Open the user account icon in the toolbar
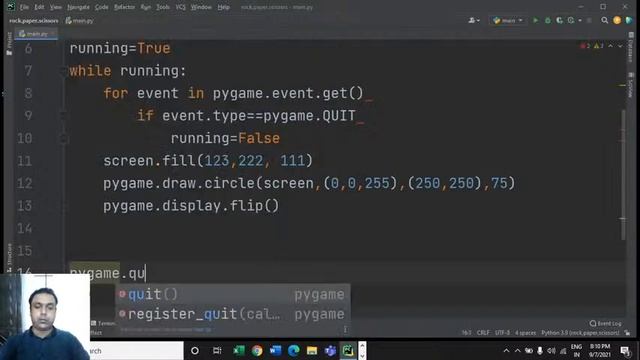 473,20
